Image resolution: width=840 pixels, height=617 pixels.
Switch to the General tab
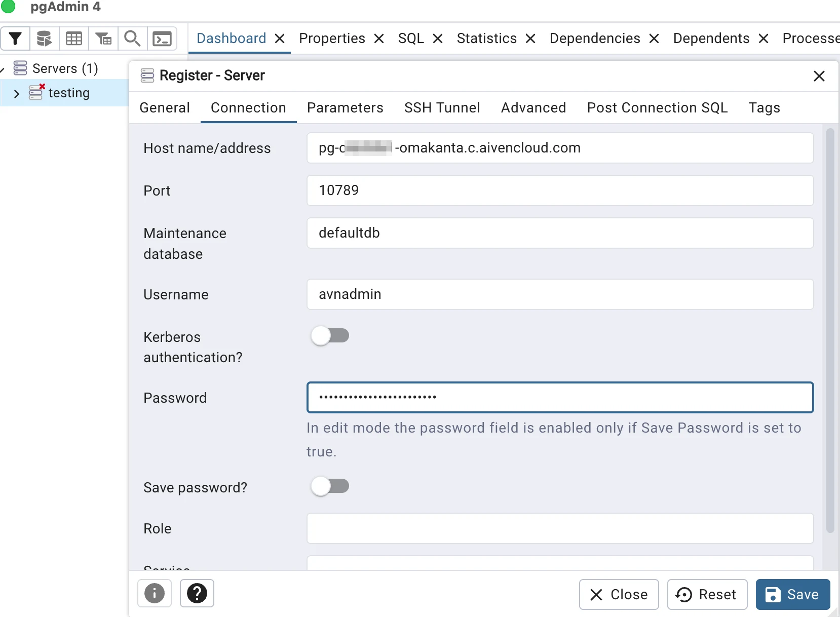(165, 107)
